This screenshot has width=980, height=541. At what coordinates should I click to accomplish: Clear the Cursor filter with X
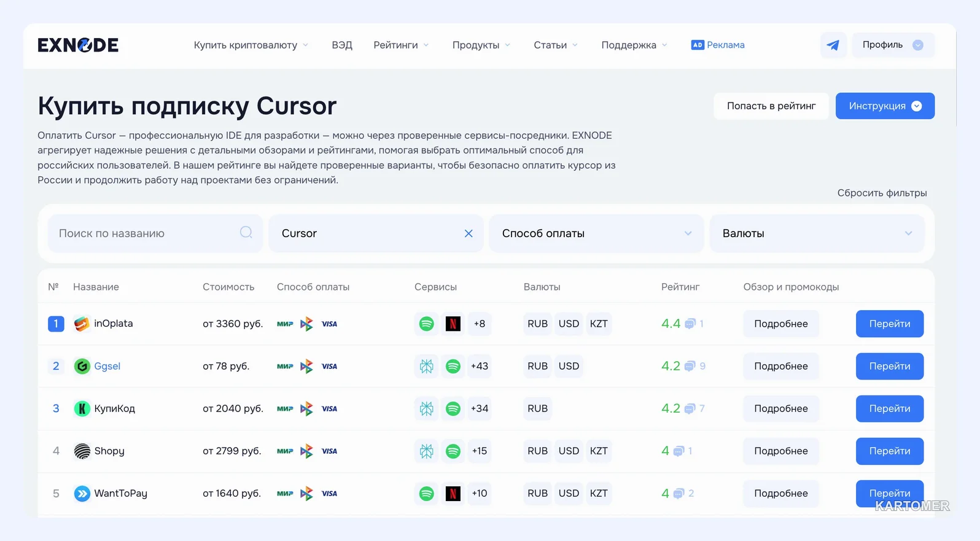pyautogui.click(x=469, y=233)
